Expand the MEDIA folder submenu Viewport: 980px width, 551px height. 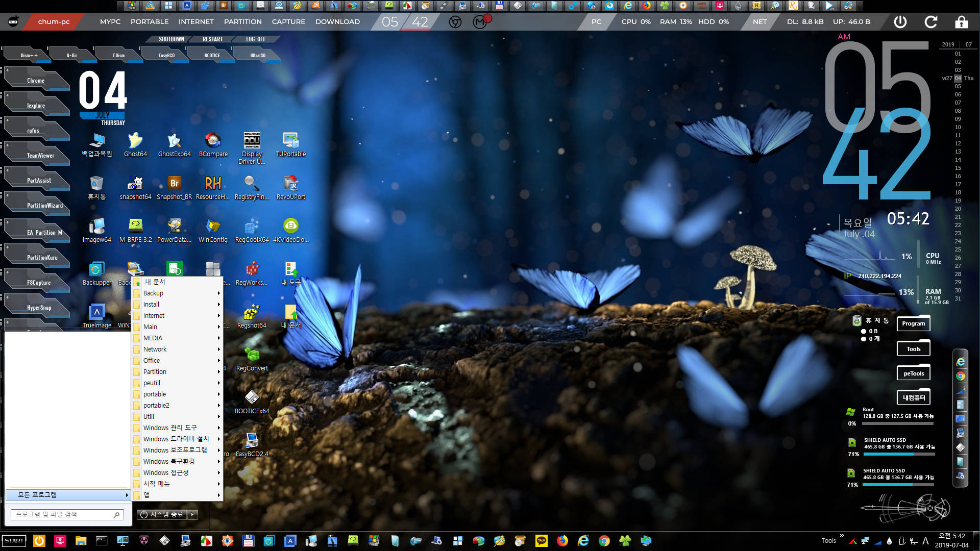tap(177, 338)
